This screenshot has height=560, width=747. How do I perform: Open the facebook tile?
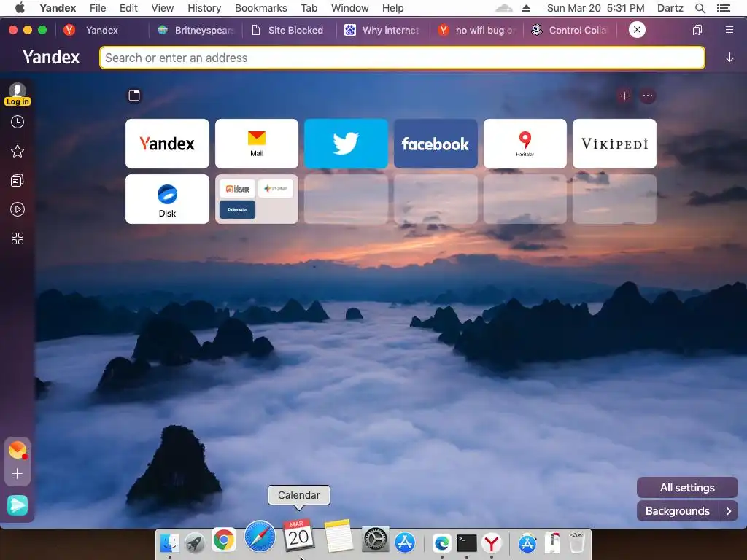(436, 144)
